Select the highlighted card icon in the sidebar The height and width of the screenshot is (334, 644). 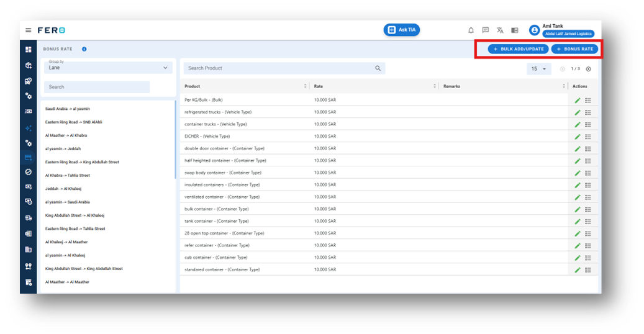click(29, 158)
